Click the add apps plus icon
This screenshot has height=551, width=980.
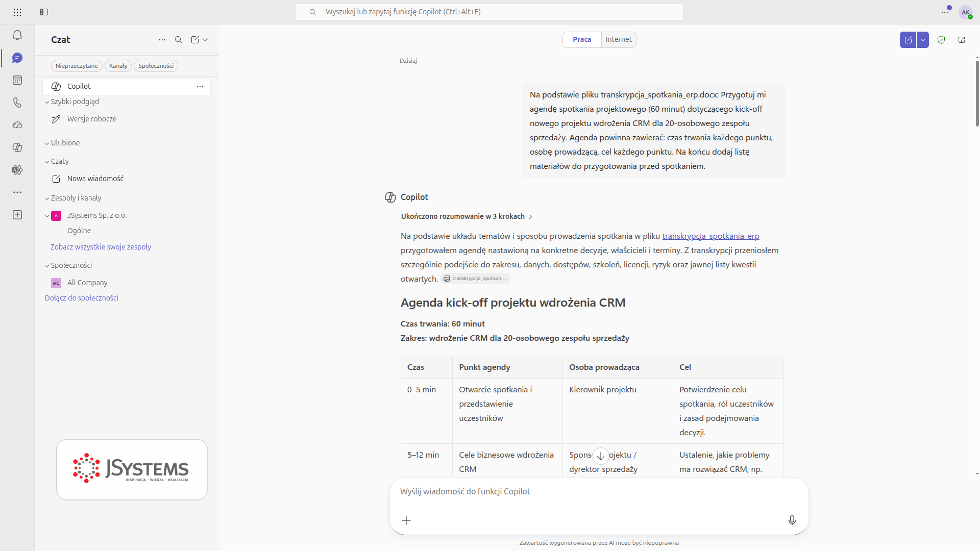point(17,215)
